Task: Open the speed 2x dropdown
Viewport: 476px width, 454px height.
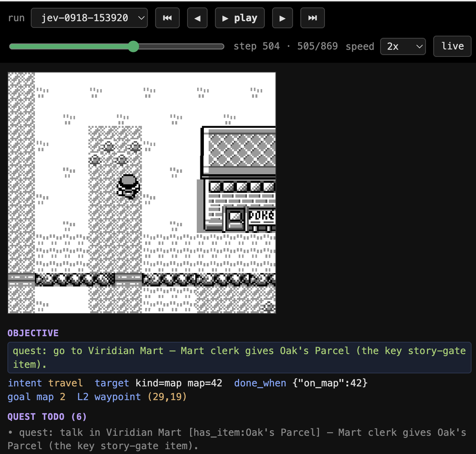Action: click(x=403, y=46)
